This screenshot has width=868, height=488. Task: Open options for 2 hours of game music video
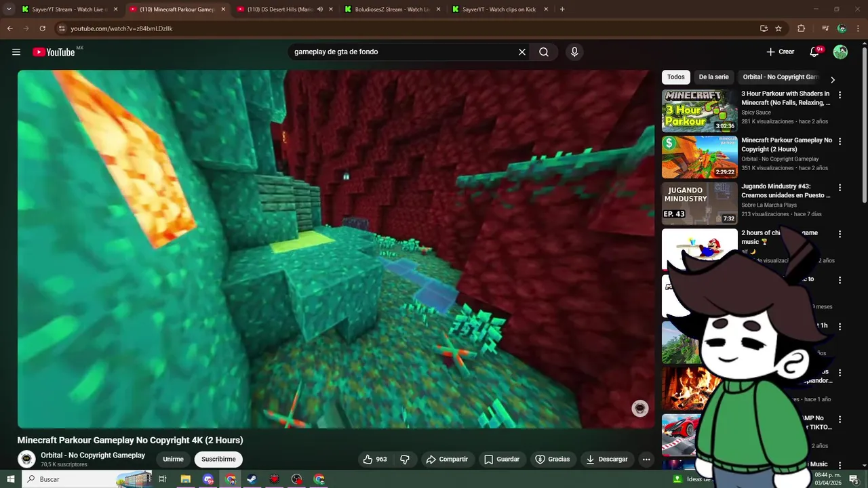(840, 234)
